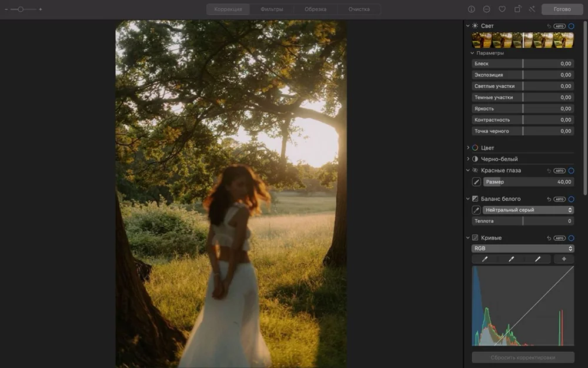
Task: Expand the Цвет section
Action: (468, 148)
